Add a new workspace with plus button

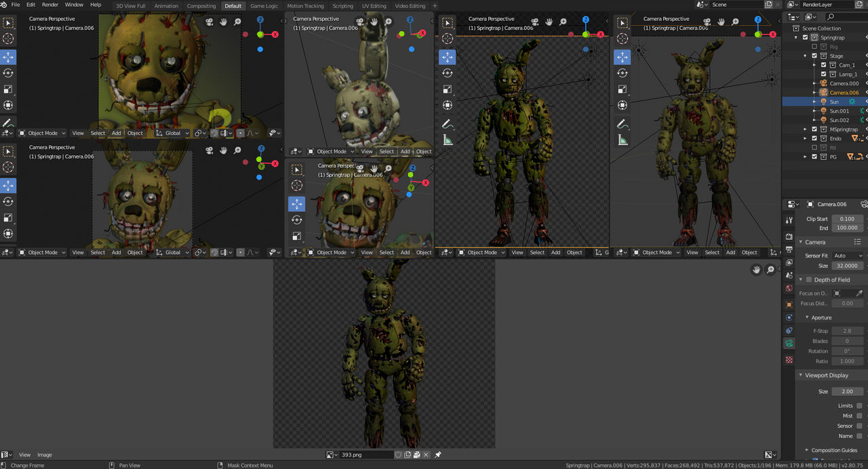(435, 5)
